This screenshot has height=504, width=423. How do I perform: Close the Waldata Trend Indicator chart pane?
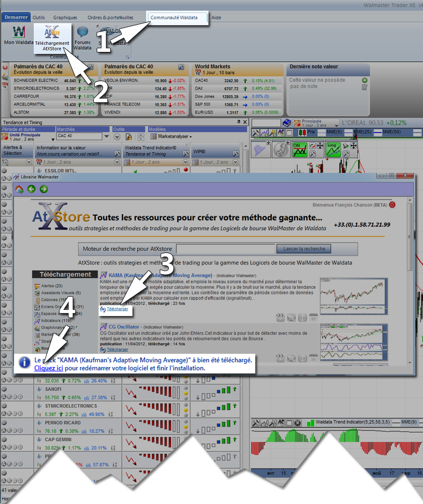(x=298, y=423)
